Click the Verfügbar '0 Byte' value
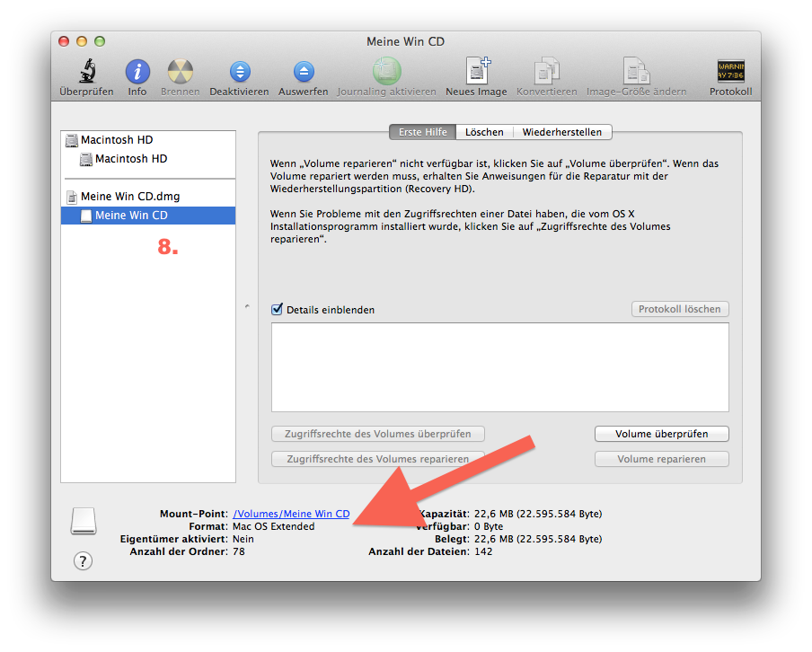 point(489,526)
